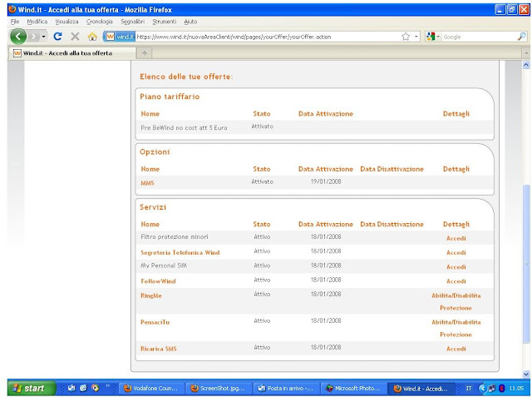Open the Visualizza menu
This screenshot has height=397, width=532.
pos(66,22)
